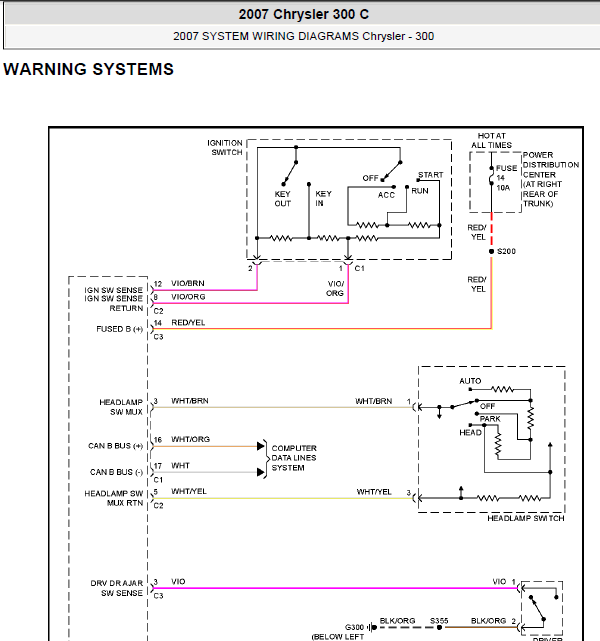Image resolution: width=600 pixels, height=641 pixels.
Task: Click the arrowhead ending the WHT/ORG wire
Action: point(260,446)
